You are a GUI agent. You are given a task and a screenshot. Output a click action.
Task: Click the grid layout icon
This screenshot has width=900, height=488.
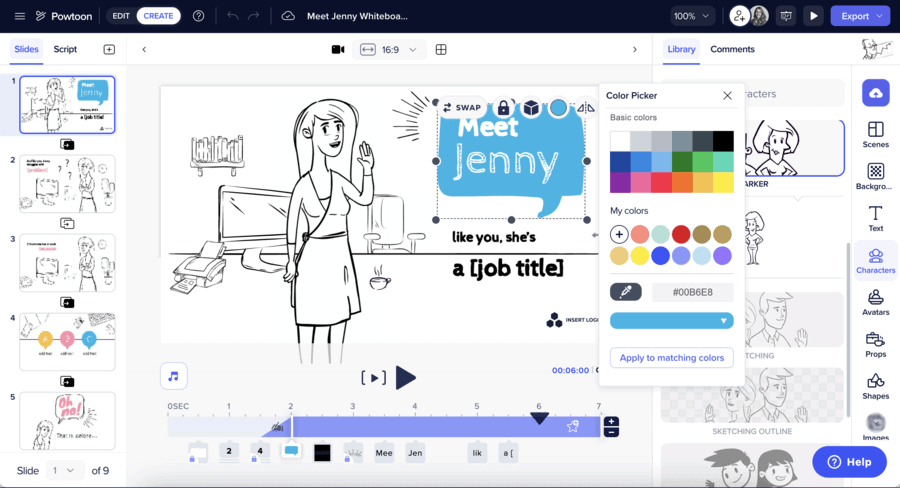point(441,49)
